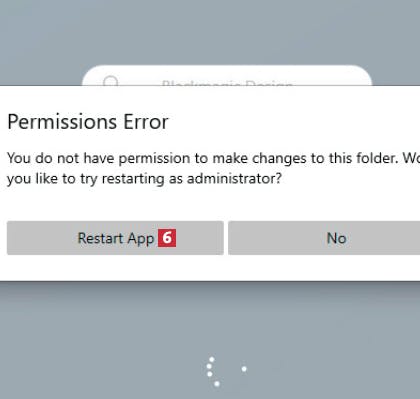The height and width of the screenshot is (399, 420).
Task: Click the gap between Restart App and No
Action: [226, 238]
